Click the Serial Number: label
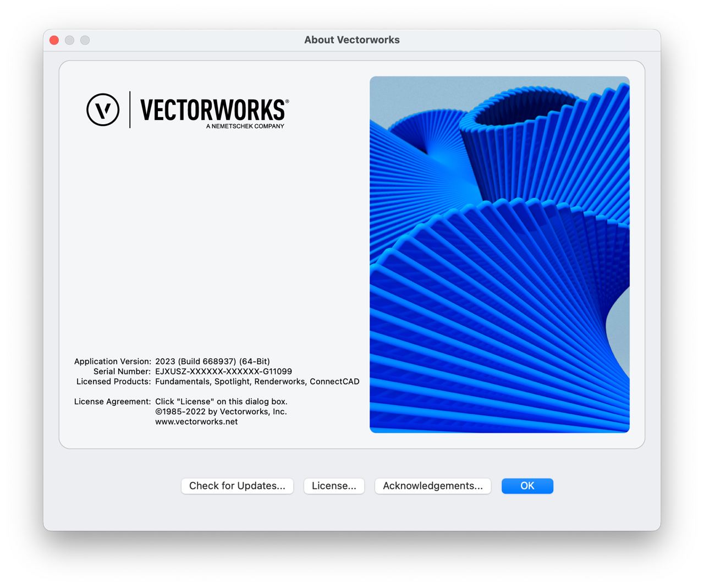The image size is (704, 588). click(x=122, y=371)
